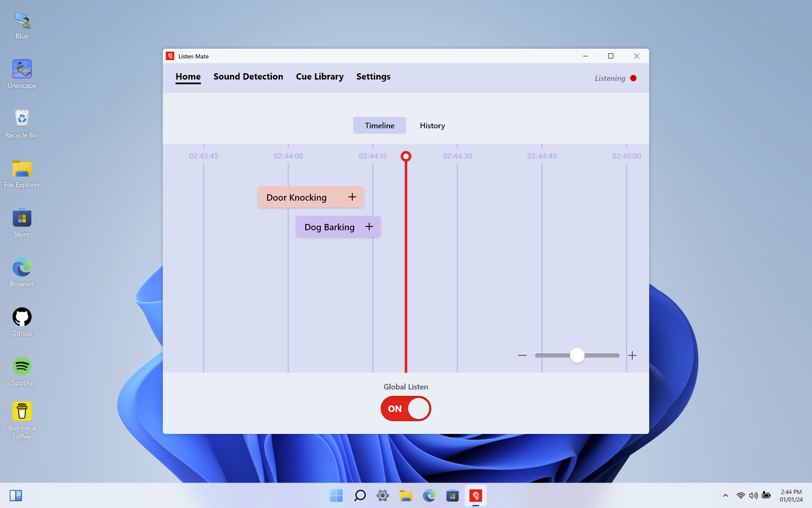Turn off the Global Listen toggle

406,409
